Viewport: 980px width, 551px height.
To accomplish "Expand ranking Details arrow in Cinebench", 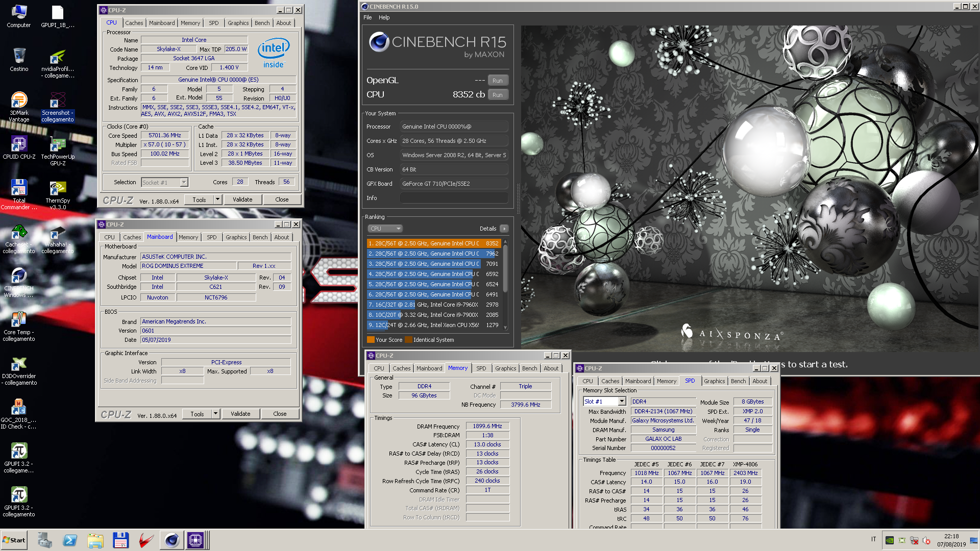I will click(504, 229).
